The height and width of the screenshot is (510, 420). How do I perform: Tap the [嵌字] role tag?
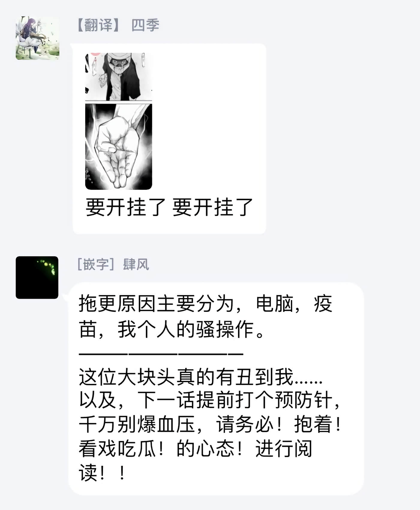coord(96,264)
